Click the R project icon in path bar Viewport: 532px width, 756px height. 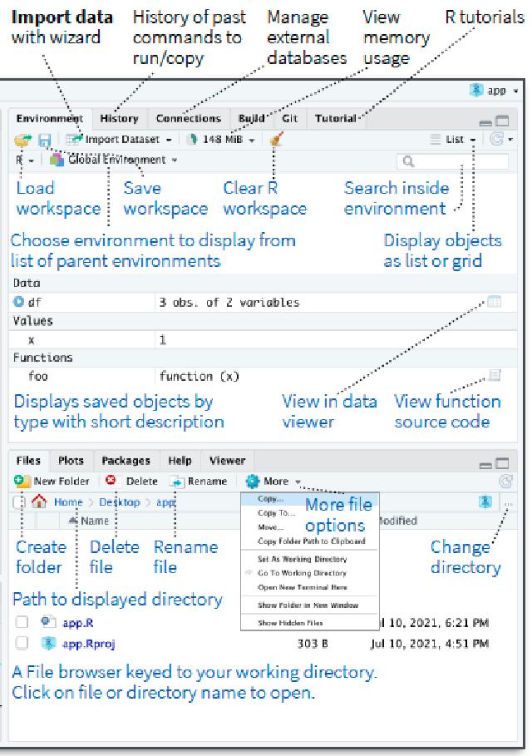485,502
